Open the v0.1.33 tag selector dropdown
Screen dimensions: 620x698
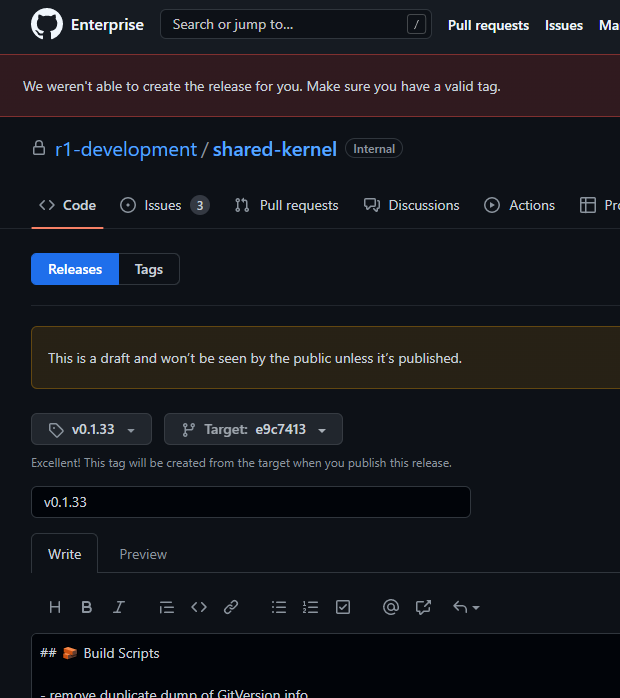click(x=91, y=429)
